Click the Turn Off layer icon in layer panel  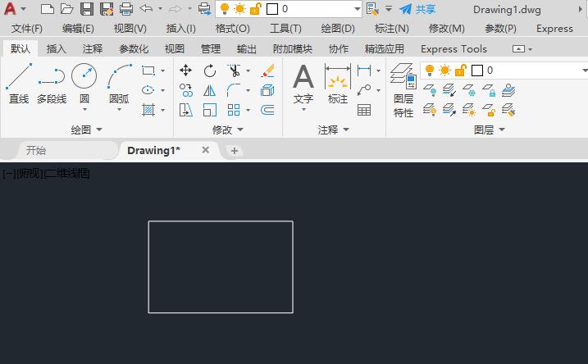point(430,90)
